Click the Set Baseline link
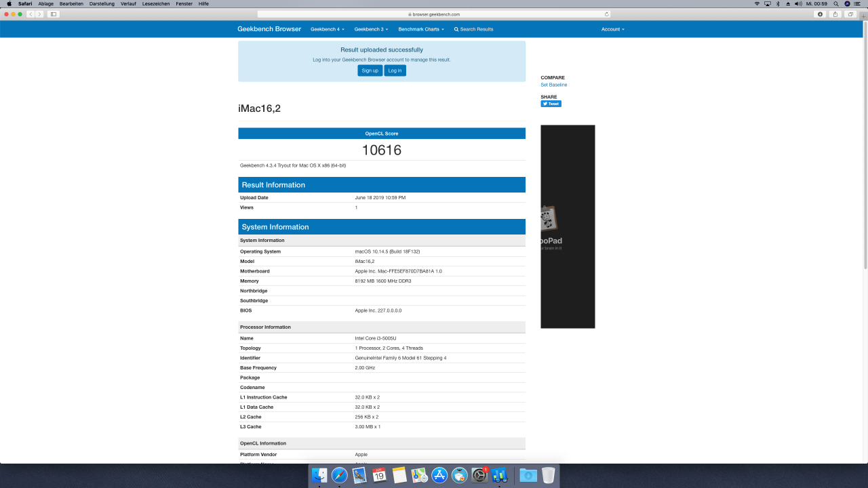This screenshot has width=868, height=488. [x=553, y=85]
